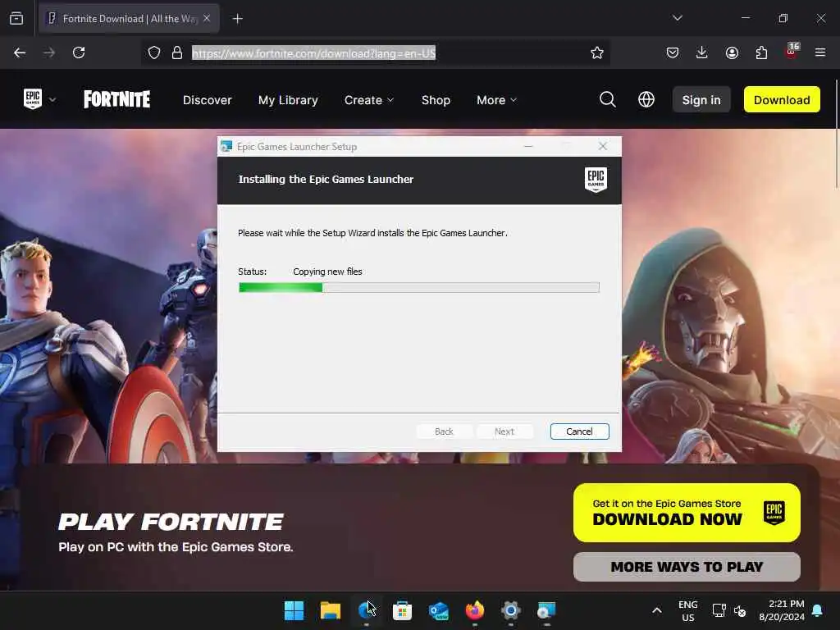Show hidden system tray icons
This screenshot has height=630, width=840.
point(657,610)
